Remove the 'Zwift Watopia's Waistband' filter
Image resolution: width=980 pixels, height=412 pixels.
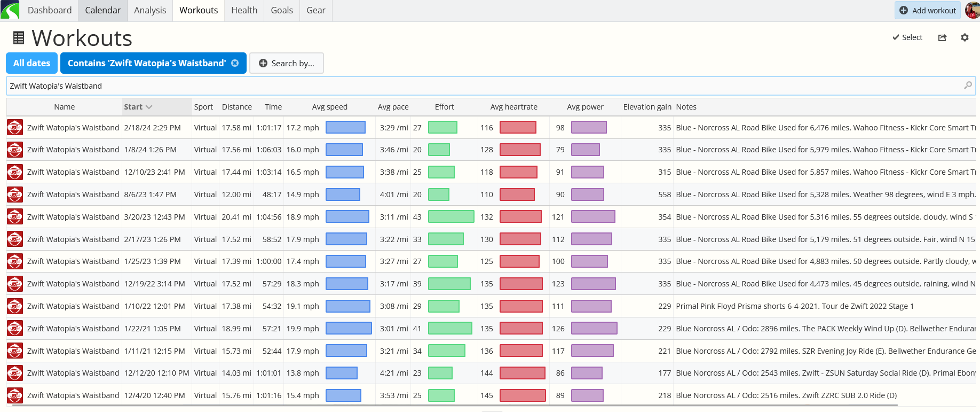pos(235,63)
